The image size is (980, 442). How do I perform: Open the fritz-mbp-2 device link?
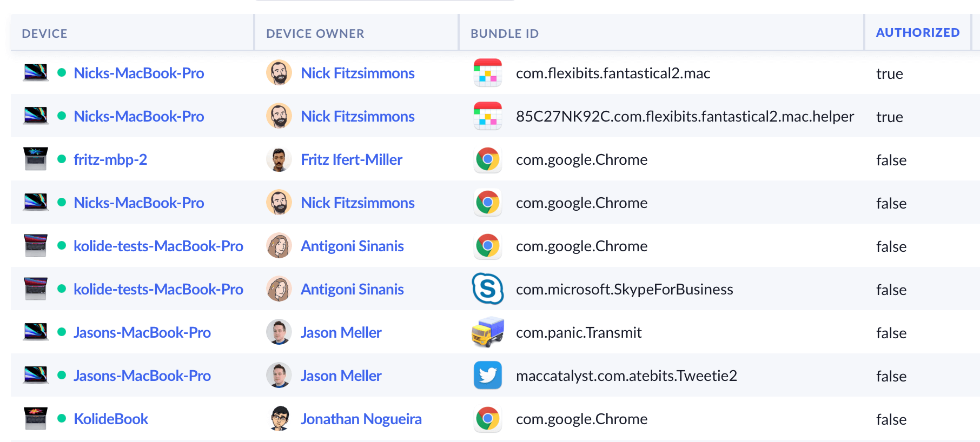(x=110, y=159)
